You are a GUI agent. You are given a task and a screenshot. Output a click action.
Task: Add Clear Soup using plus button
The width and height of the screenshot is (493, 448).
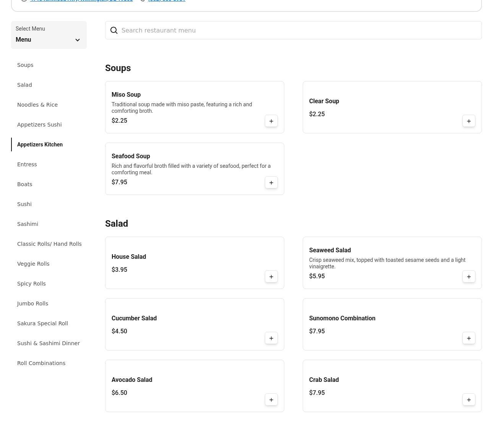[469, 121]
